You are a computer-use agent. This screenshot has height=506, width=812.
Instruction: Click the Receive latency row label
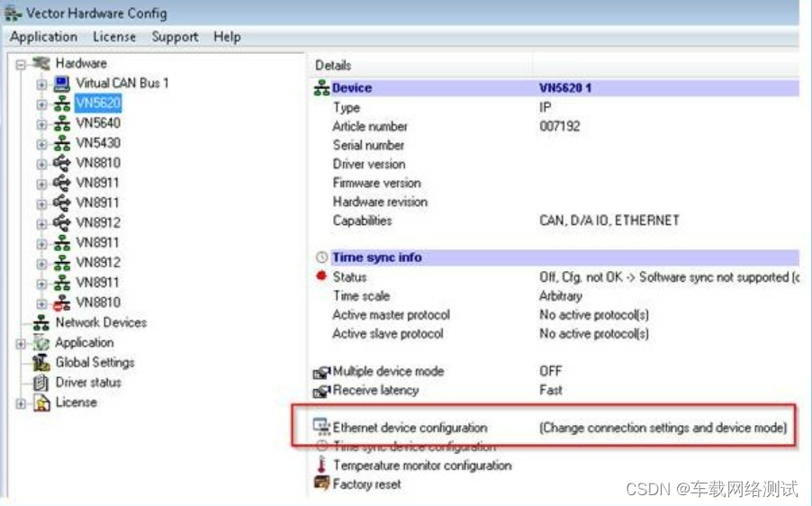coord(375,391)
